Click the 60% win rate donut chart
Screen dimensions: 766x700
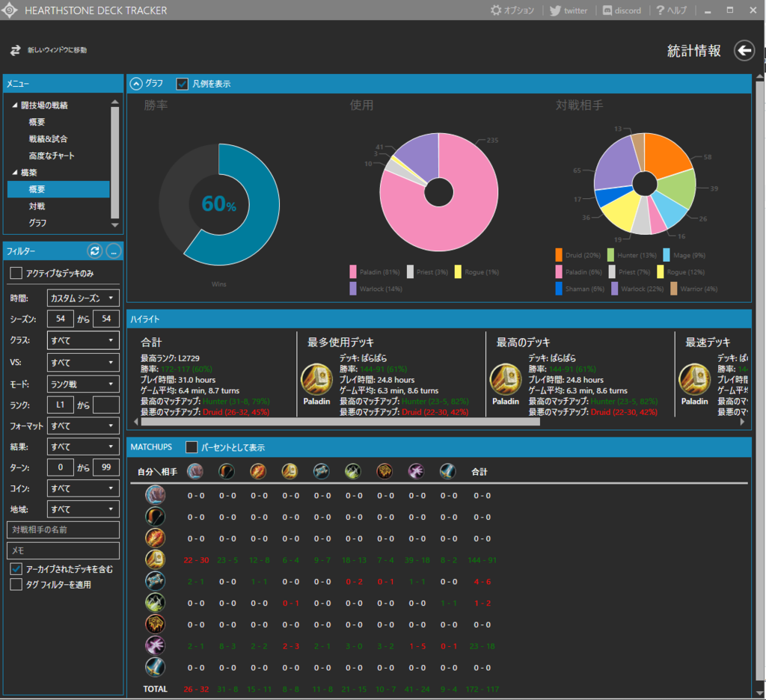coord(219,204)
